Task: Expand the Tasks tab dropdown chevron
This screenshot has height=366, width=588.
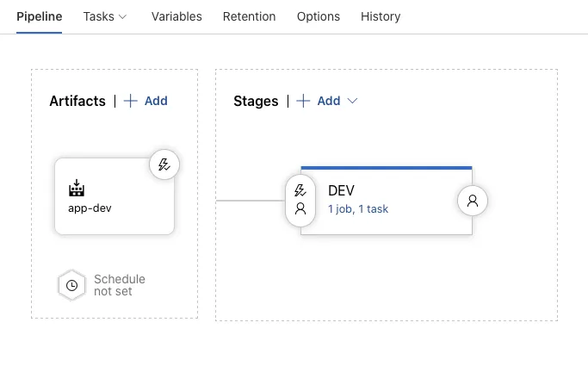Action: tap(122, 17)
